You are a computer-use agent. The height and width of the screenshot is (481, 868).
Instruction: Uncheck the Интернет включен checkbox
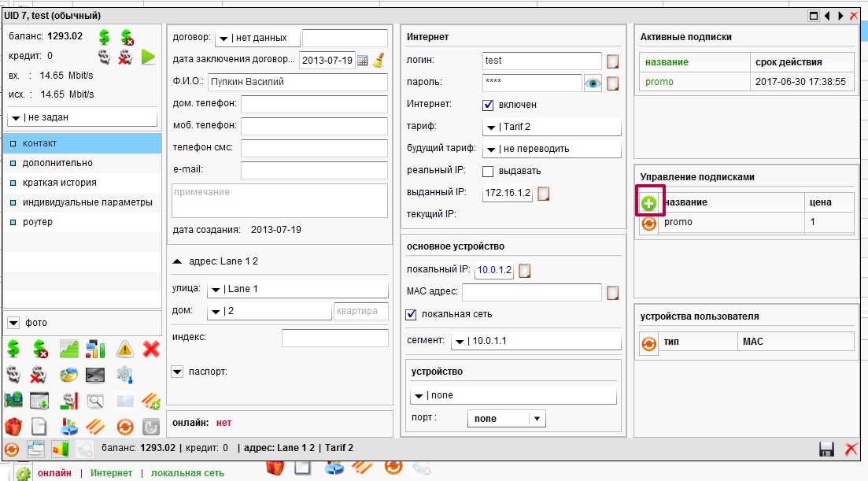coord(488,104)
